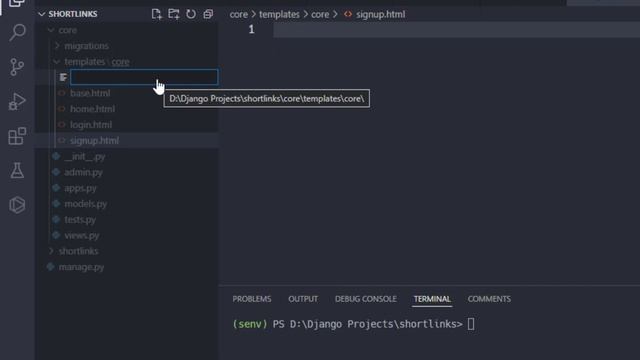Open home.html in the explorer
Viewport: 640px width, 360px height.
click(92, 109)
